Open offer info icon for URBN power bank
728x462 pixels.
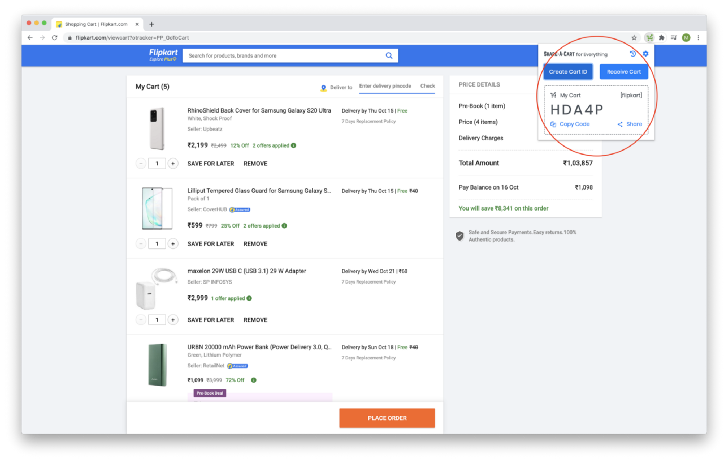(254, 380)
